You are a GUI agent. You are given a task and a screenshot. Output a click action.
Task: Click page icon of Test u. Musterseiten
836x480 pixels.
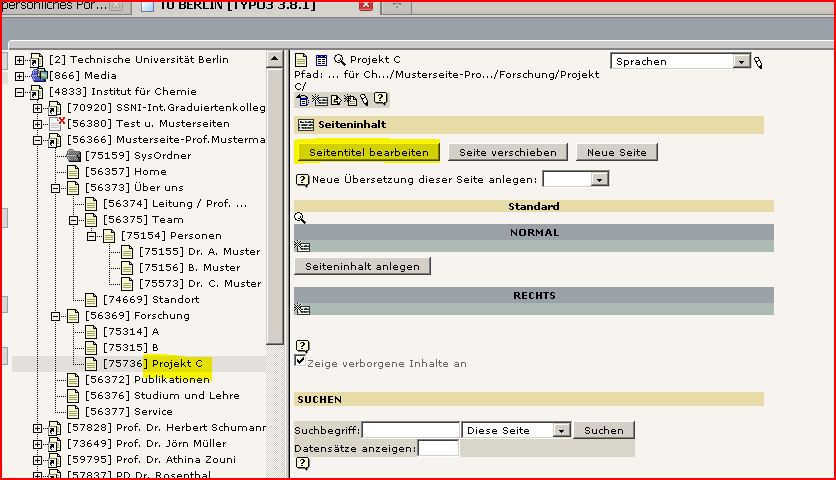tap(56, 124)
